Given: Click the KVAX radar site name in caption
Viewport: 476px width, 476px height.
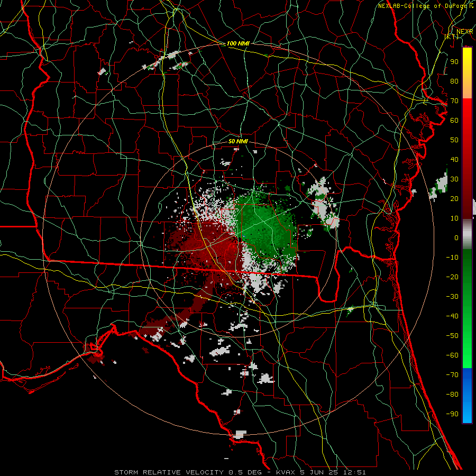Looking at the screenshot, I should tap(286, 472).
